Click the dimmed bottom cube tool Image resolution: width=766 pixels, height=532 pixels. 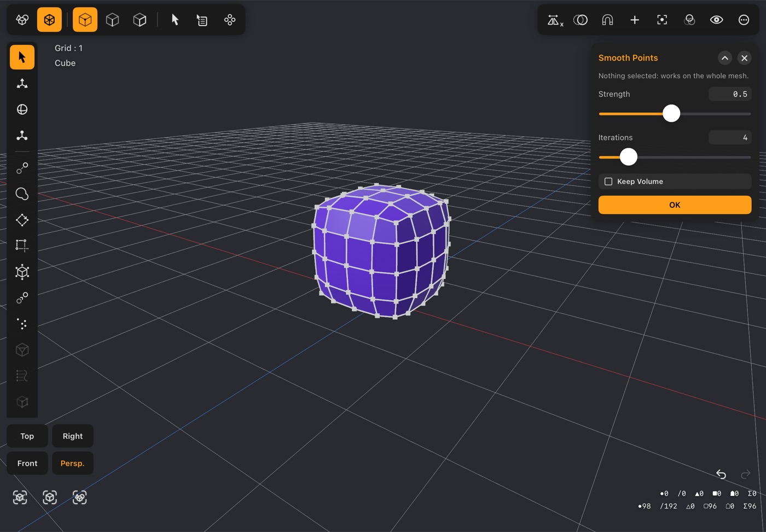click(x=22, y=402)
